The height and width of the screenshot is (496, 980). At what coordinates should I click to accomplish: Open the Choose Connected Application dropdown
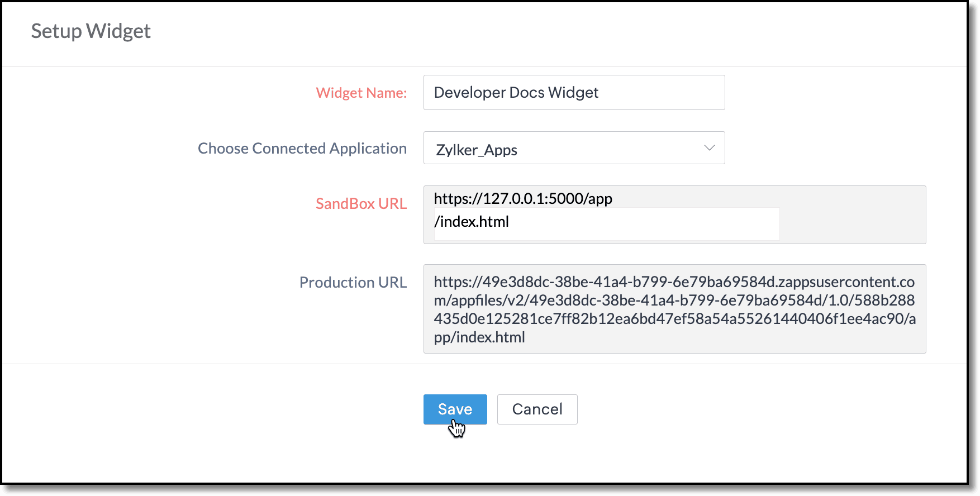point(574,148)
